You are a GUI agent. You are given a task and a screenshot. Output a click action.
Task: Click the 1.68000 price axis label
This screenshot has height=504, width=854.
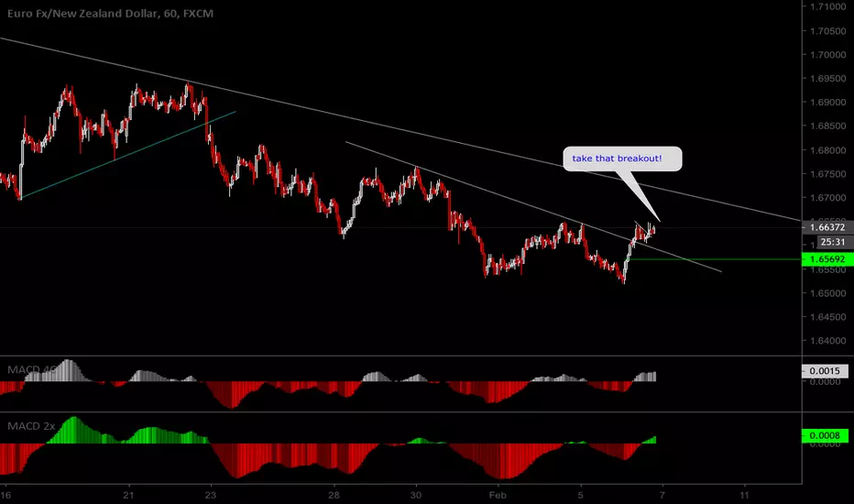(x=827, y=150)
